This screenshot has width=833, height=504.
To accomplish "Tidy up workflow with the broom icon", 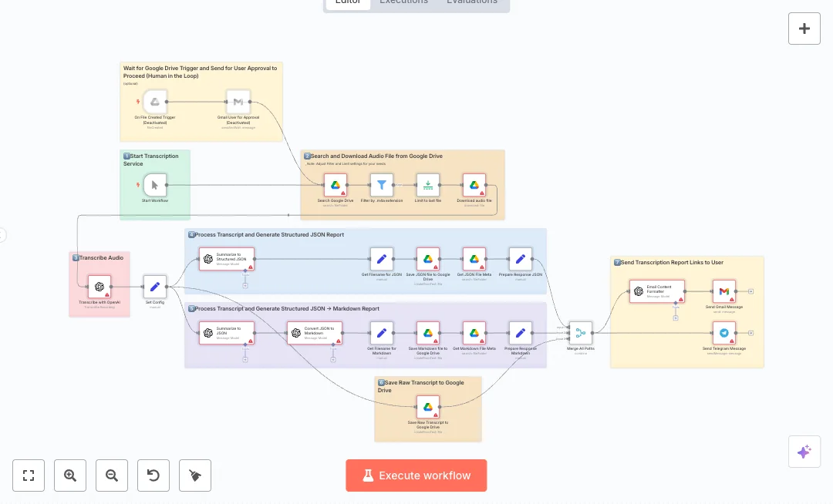I will pos(195,475).
